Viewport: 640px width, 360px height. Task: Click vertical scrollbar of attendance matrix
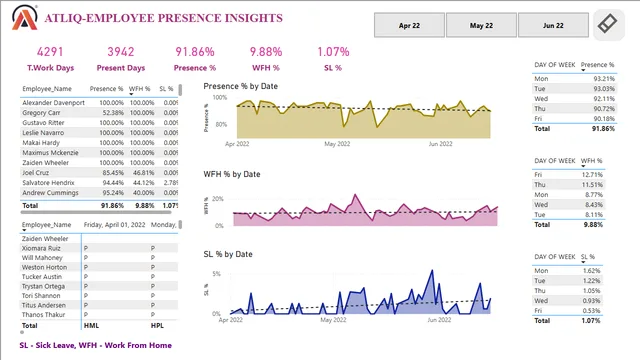(x=180, y=224)
